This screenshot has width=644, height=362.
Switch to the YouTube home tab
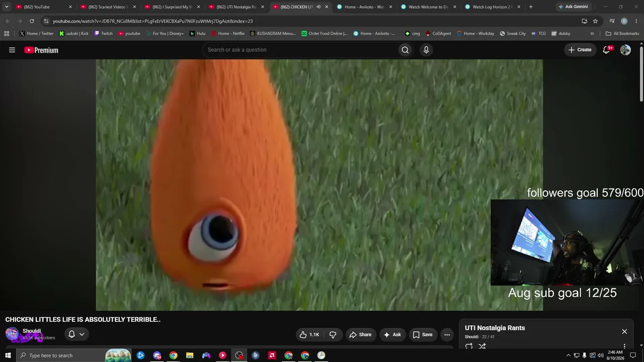pyautogui.click(x=44, y=7)
